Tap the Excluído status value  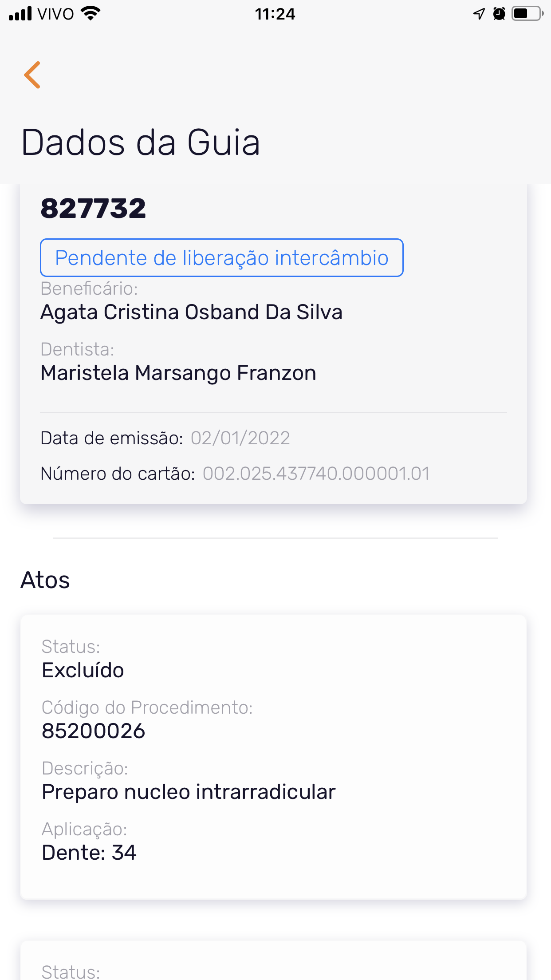pos(83,670)
